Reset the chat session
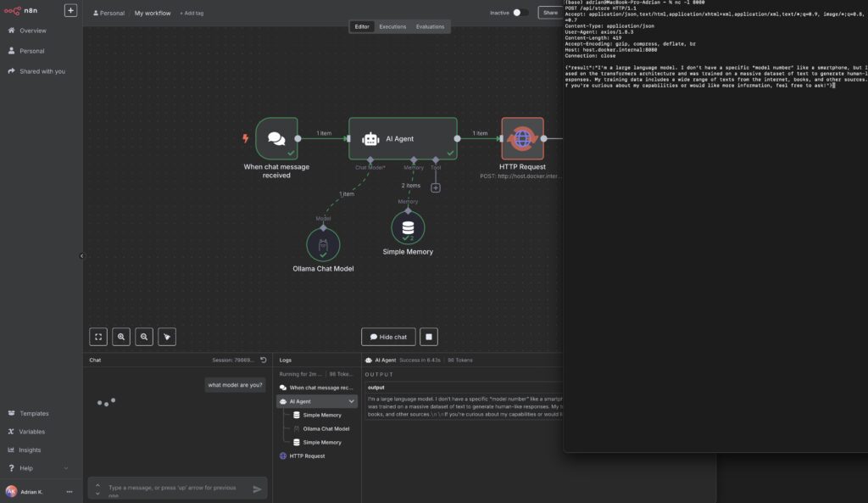The height and width of the screenshot is (503, 868). [264, 360]
